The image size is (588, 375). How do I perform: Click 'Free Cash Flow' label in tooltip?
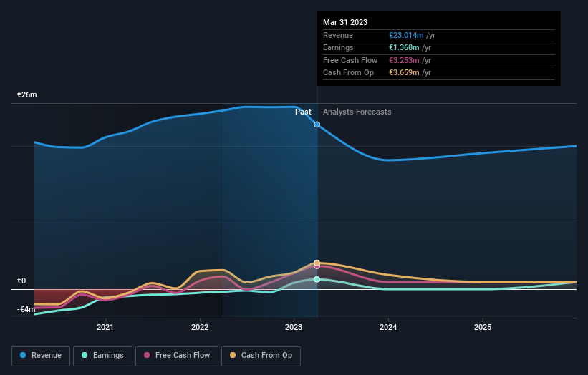[350, 60]
